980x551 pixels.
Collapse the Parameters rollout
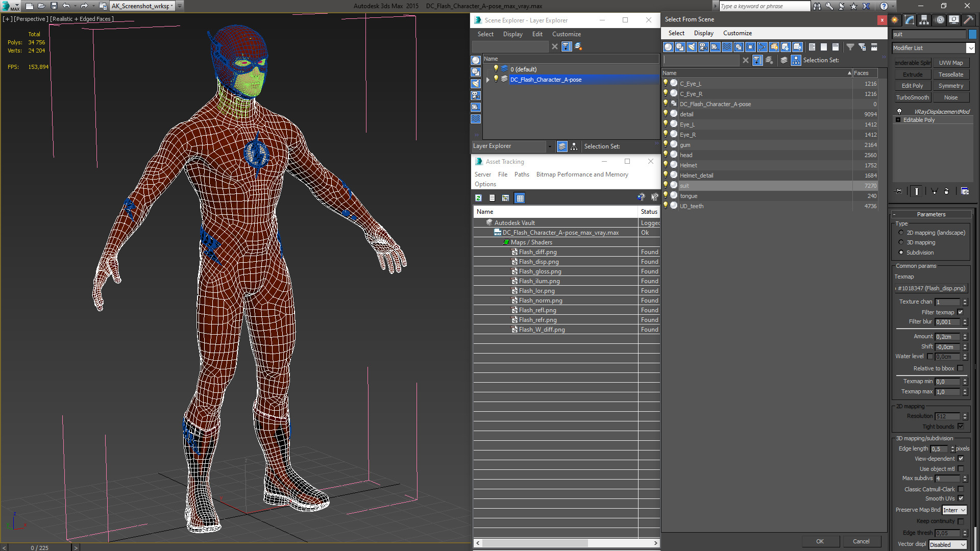point(931,214)
